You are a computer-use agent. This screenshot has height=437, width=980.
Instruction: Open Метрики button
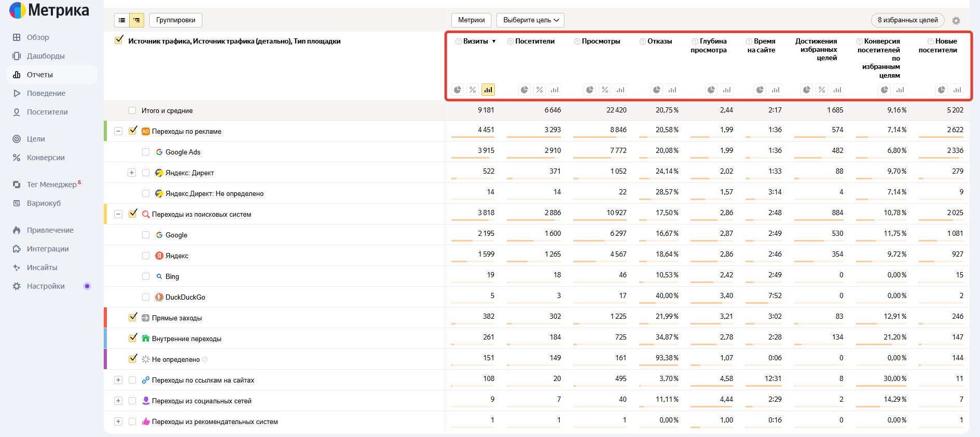tap(471, 20)
